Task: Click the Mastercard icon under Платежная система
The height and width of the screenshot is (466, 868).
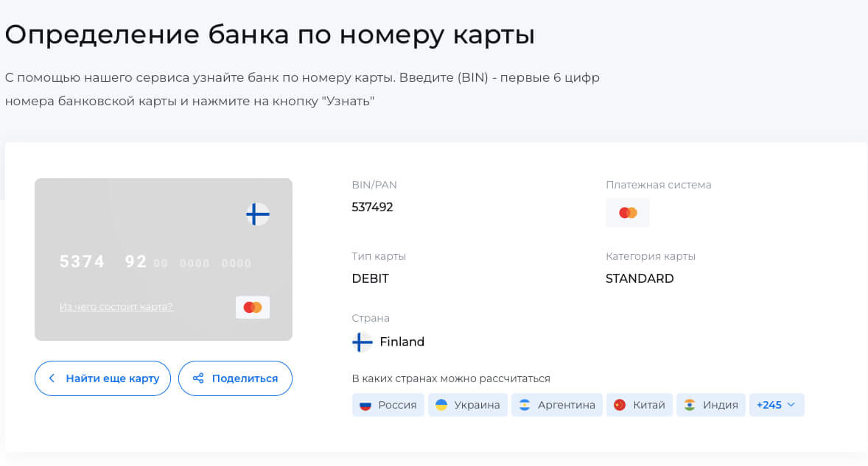Action: click(x=627, y=212)
